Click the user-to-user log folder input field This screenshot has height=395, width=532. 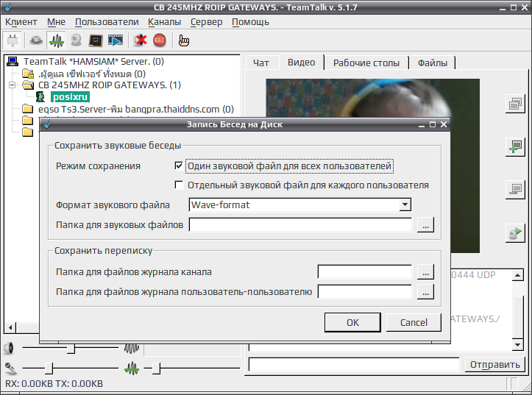pyautogui.click(x=365, y=291)
